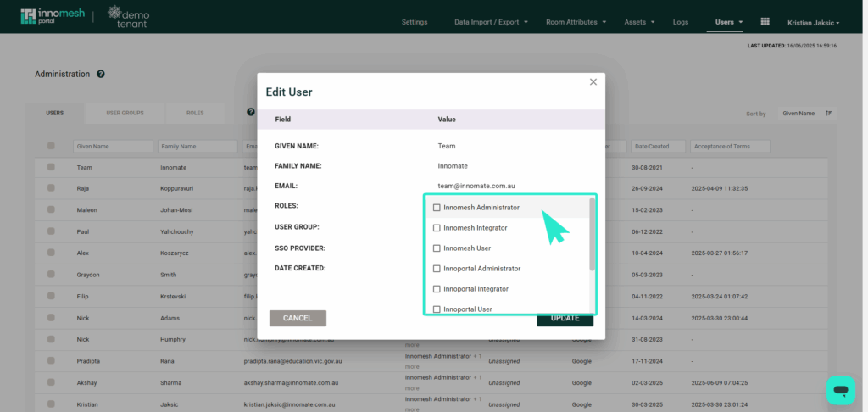Image resolution: width=868 pixels, height=412 pixels.
Task: Open Users dropdown menu
Action: click(x=728, y=22)
